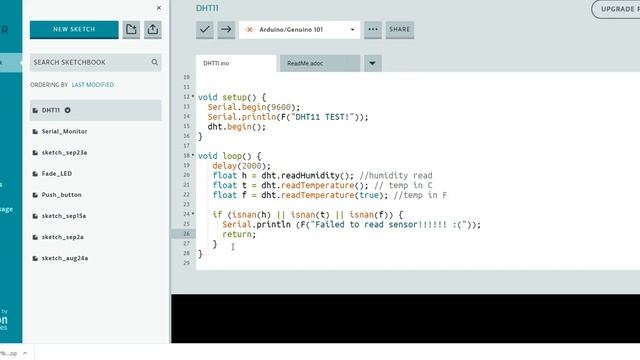Click the Serial_Monitor sketch file icon
The width and height of the screenshot is (640, 360).
point(35,131)
